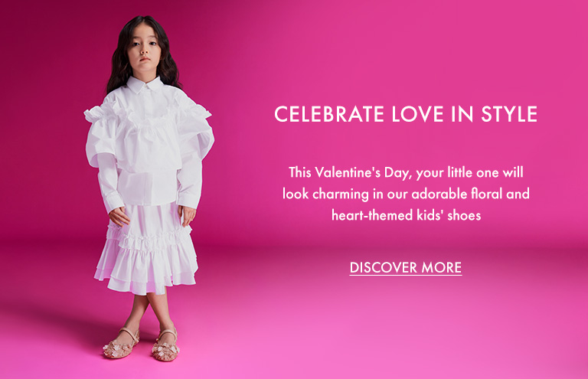This screenshot has width=588, height=379.
Task: Open the DISCOVER MORE link
Action: (x=405, y=268)
